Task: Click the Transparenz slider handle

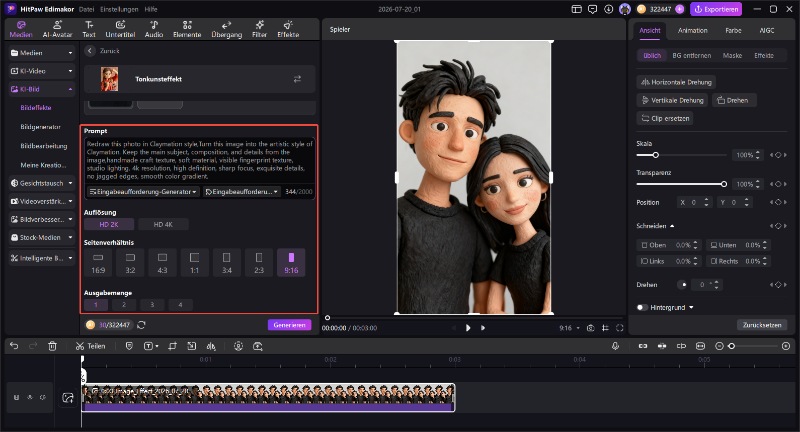Action: click(723, 184)
